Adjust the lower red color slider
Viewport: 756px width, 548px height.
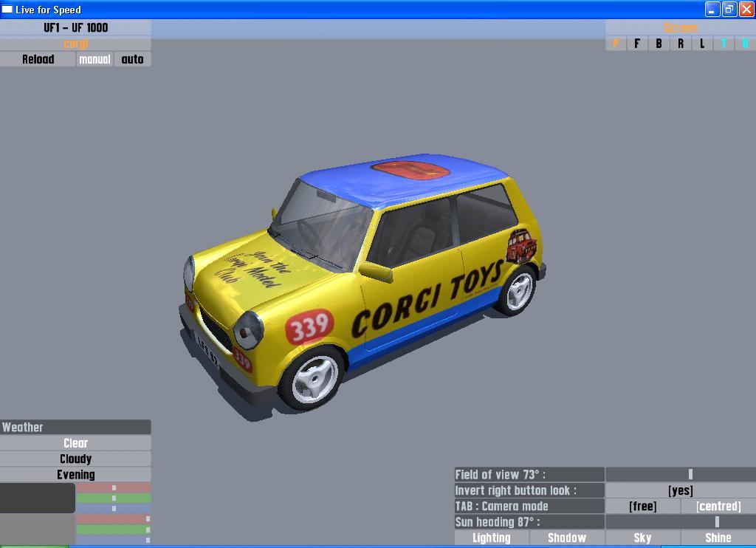(114, 519)
